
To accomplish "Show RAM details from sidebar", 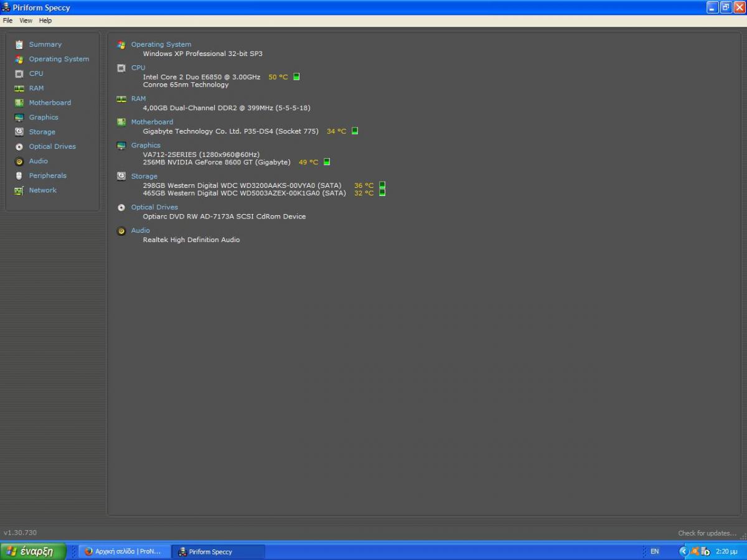I will point(36,88).
